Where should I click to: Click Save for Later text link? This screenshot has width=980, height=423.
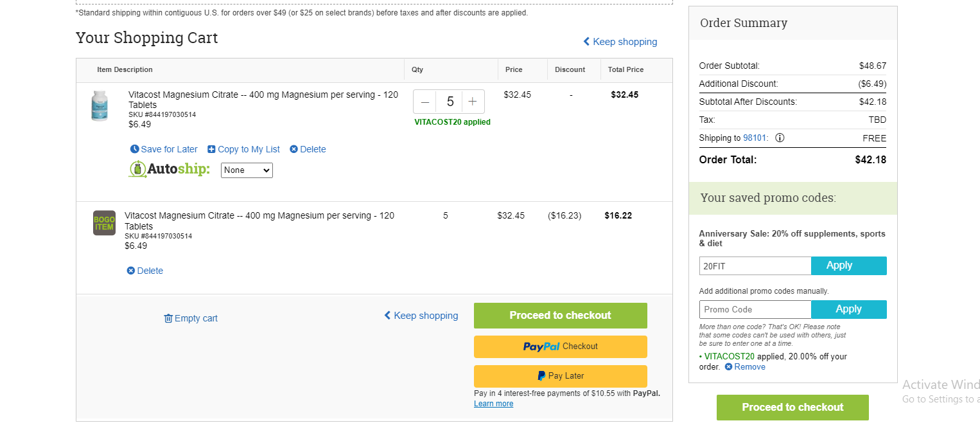pyautogui.click(x=169, y=149)
